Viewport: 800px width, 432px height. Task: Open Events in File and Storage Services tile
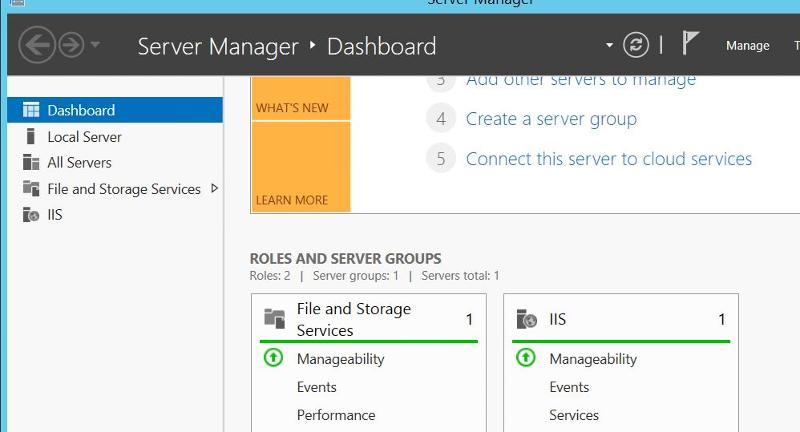tap(316, 387)
